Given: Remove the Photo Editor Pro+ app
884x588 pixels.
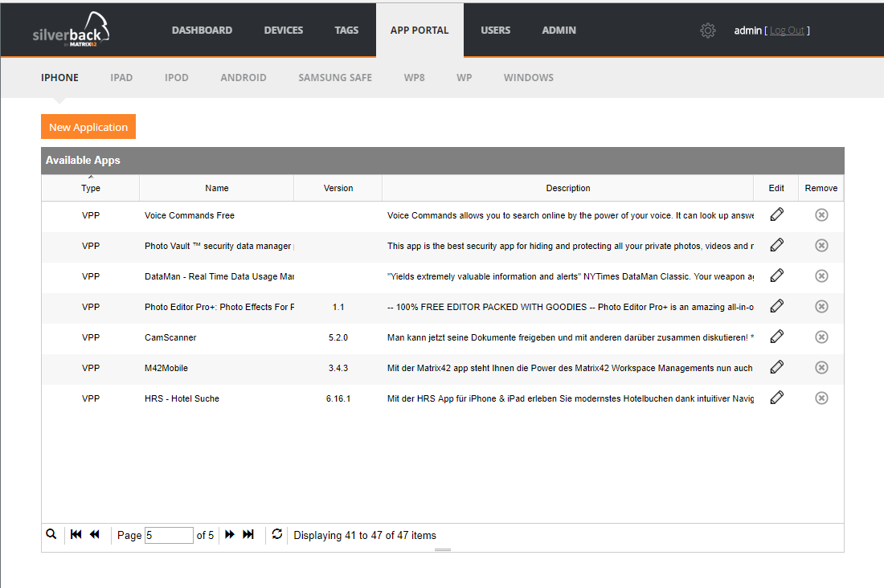Looking at the screenshot, I should coord(821,306).
